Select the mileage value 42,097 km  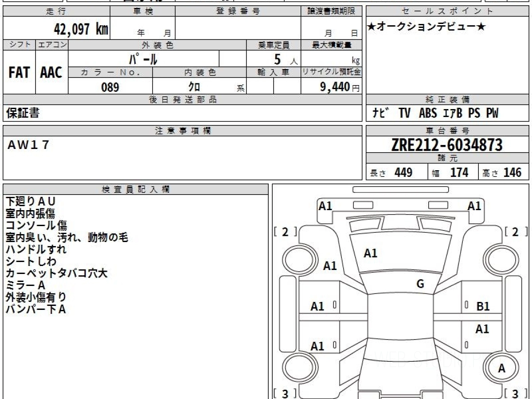81,29
